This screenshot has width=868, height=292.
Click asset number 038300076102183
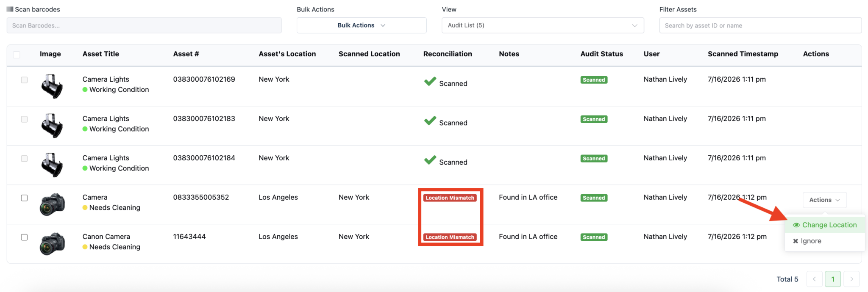tap(204, 119)
